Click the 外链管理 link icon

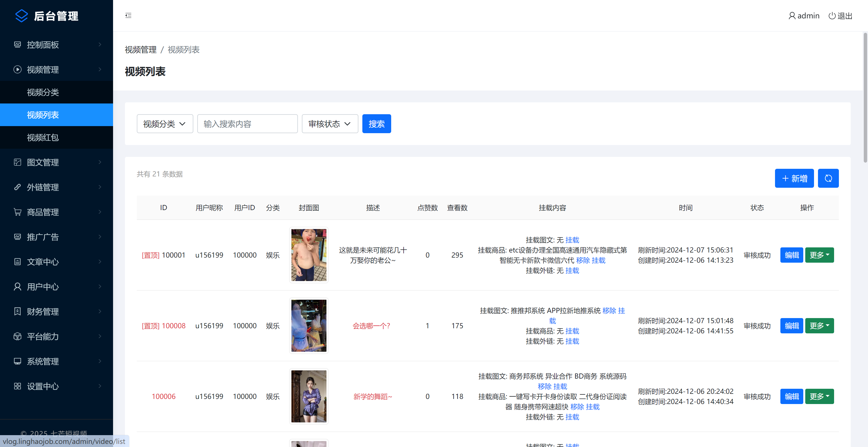click(18, 187)
